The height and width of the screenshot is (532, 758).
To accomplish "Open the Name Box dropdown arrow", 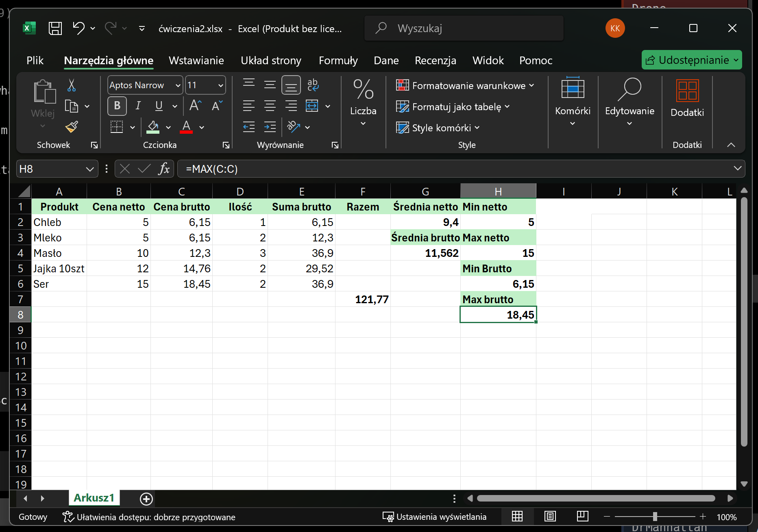I will tap(90, 169).
